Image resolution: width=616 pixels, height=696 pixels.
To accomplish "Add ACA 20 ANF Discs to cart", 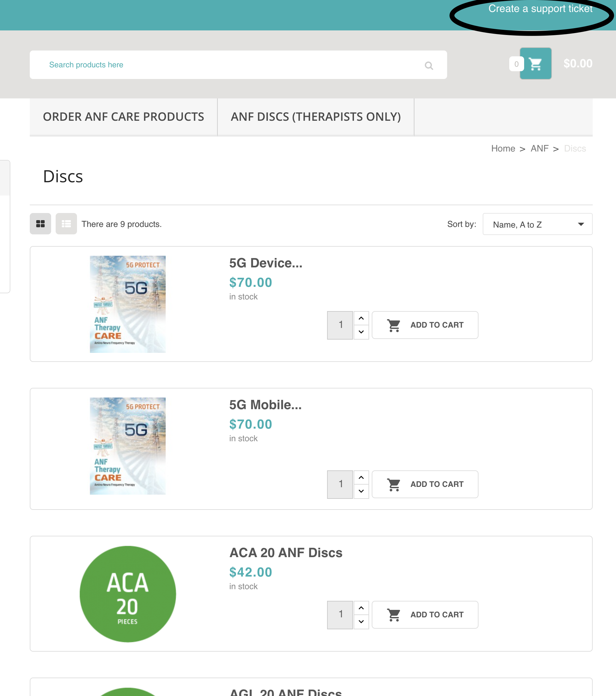I will pos(425,615).
